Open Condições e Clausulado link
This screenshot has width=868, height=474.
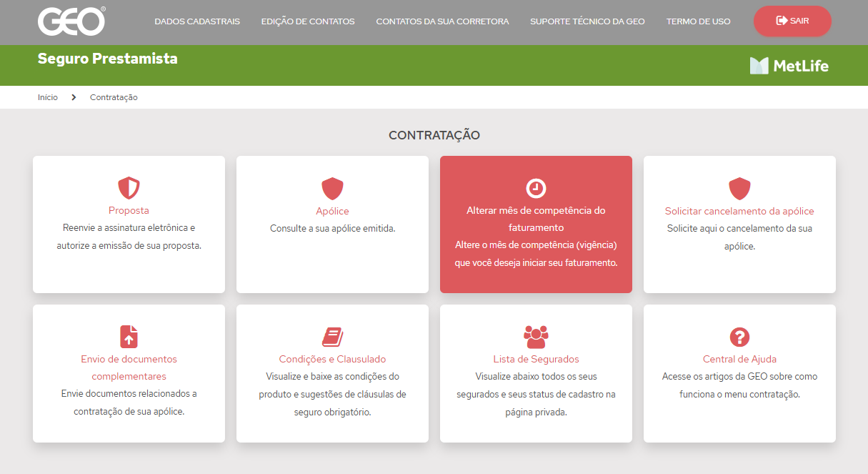332,359
